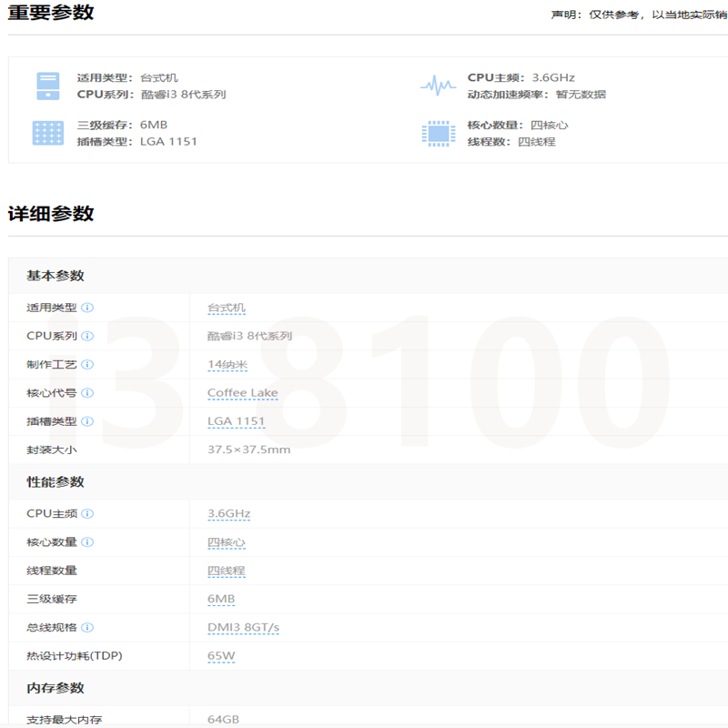Open the 6MB link in 三级缓存 row
The width and height of the screenshot is (728, 728).
(221, 600)
